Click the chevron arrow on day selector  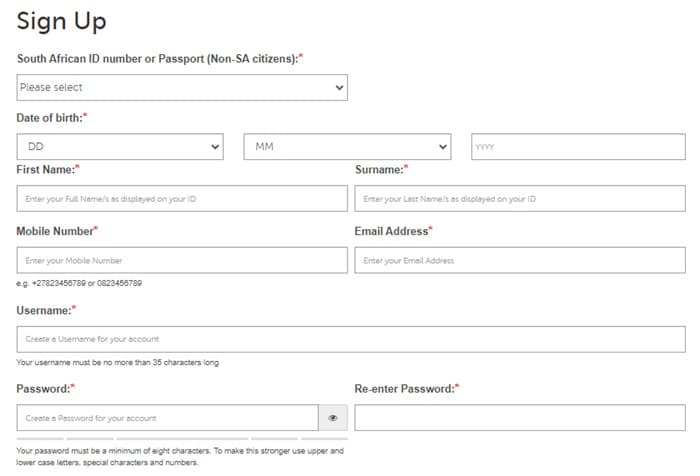tap(215, 146)
